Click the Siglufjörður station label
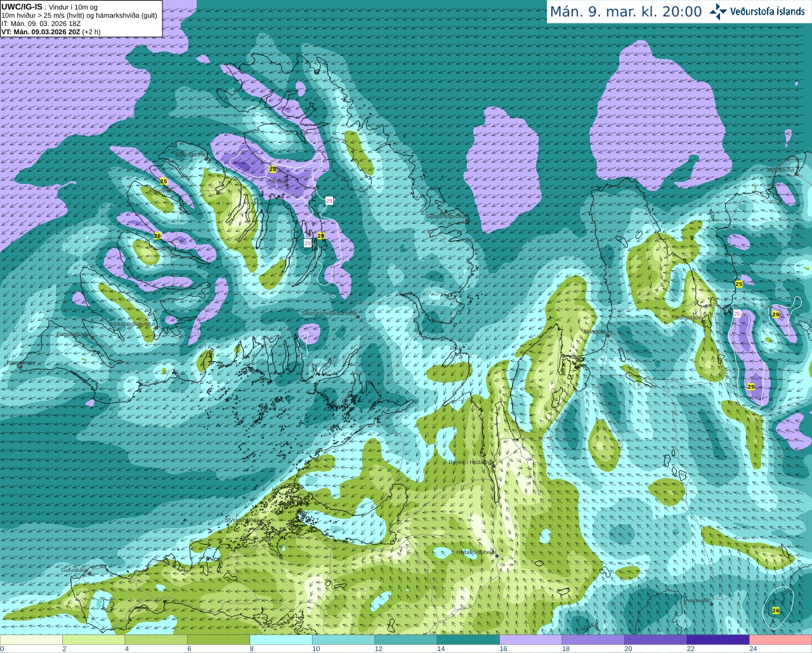Screen dimensions: 812x653 (x=780, y=170)
